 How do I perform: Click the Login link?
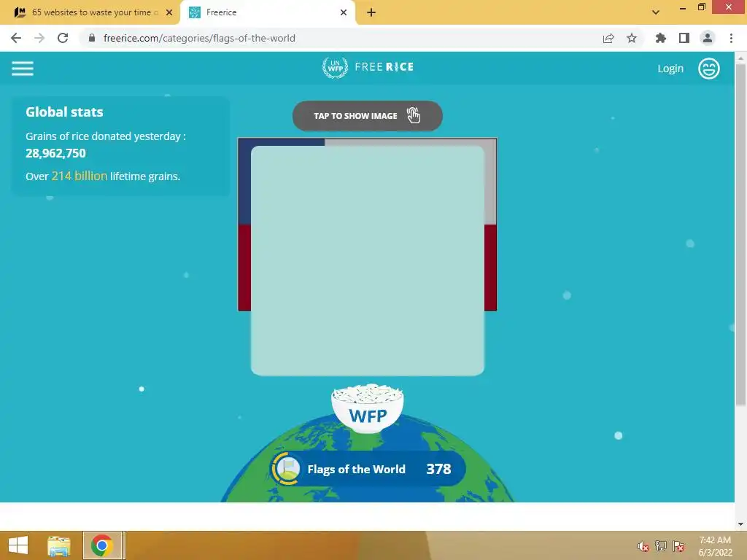coord(670,69)
